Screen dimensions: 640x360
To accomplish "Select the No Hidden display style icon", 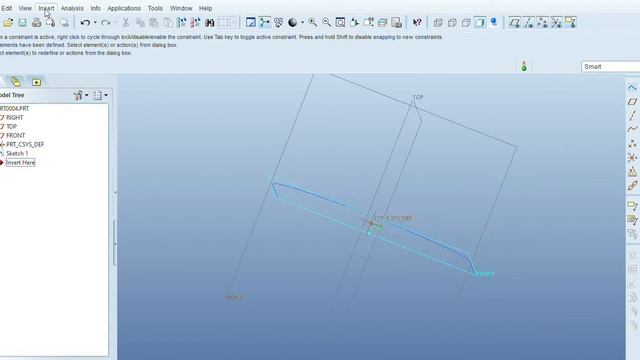I will [x=466, y=23].
